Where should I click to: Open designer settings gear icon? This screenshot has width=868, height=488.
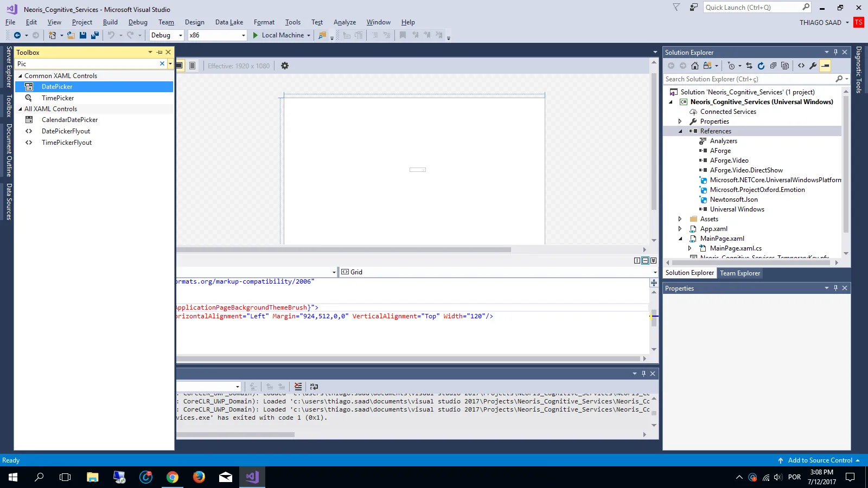[285, 66]
